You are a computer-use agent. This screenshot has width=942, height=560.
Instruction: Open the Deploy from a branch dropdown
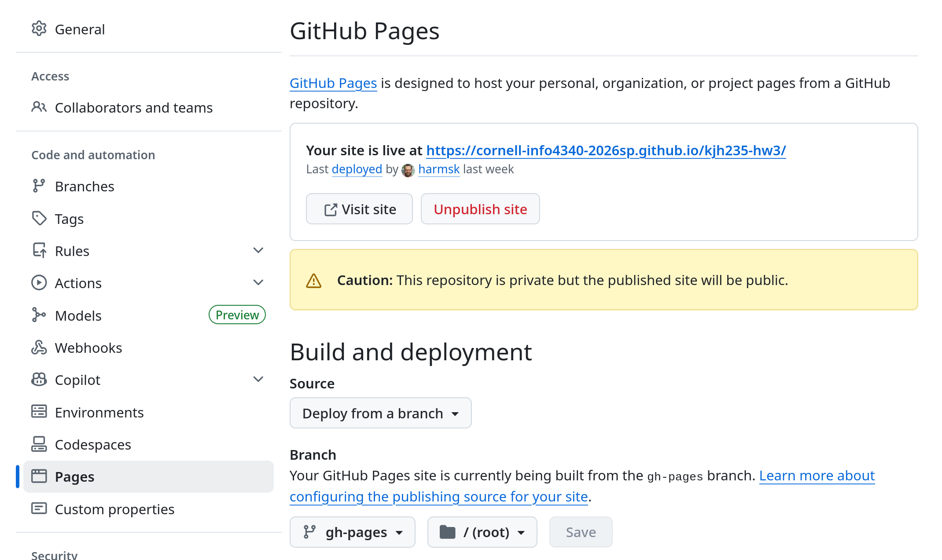[x=380, y=413]
